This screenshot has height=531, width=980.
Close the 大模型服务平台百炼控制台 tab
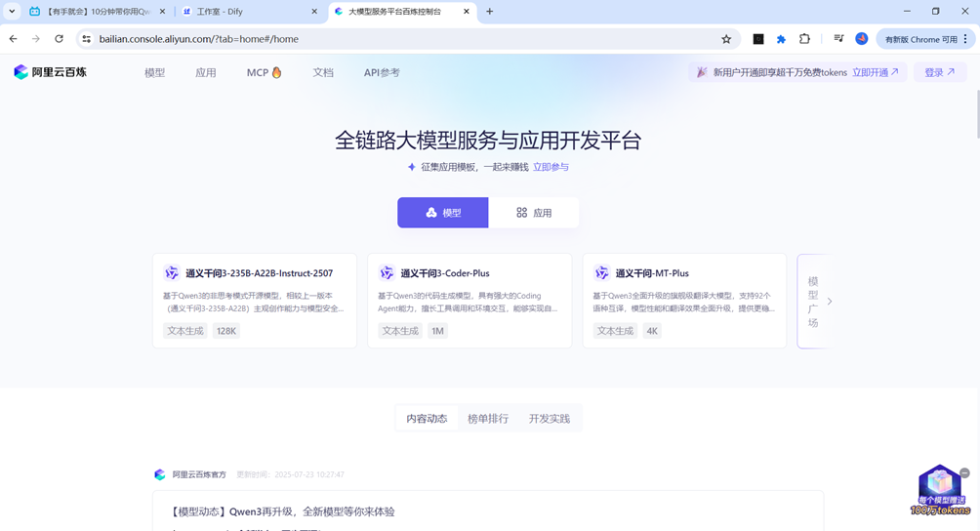coord(467,12)
